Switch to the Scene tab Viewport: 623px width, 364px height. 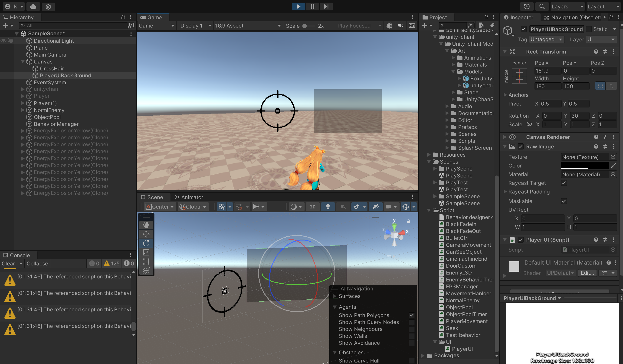click(x=152, y=197)
